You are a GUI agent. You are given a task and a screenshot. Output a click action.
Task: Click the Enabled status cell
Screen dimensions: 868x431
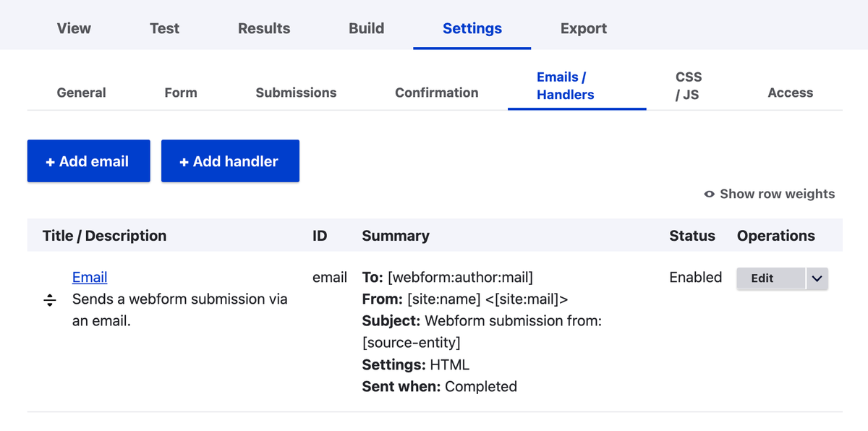(x=696, y=277)
